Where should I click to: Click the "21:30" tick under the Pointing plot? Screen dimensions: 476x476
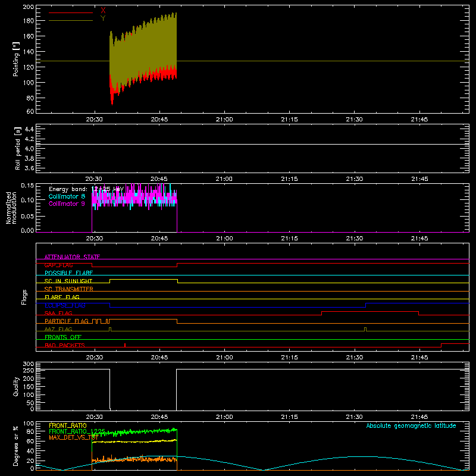pyautogui.click(x=354, y=120)
